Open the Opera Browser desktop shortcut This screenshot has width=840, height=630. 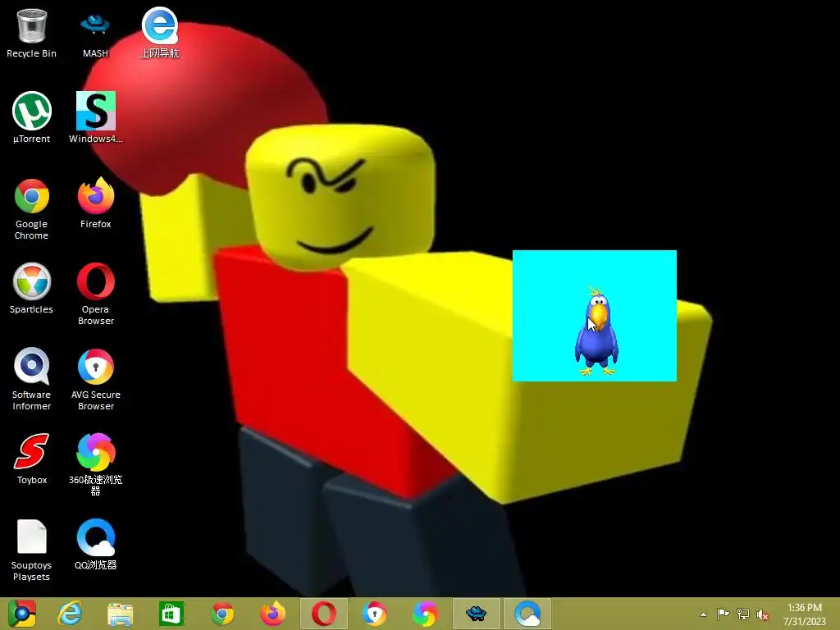(96, 294)
